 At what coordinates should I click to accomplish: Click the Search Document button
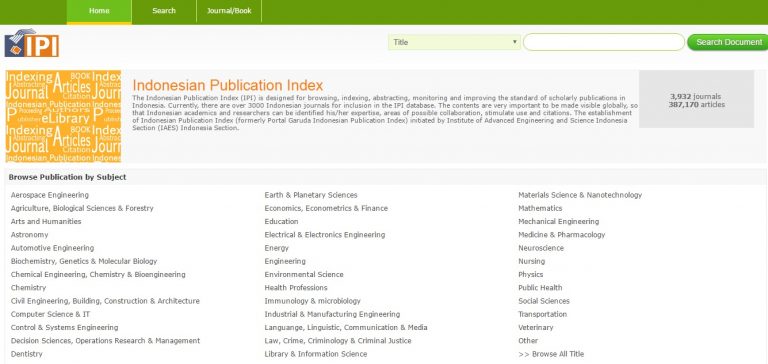pyautogui.click(x=728, y=42)
